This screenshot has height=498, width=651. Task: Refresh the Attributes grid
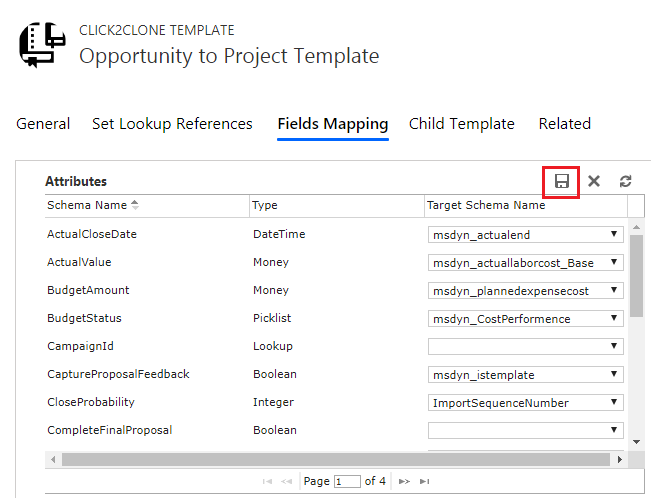click(625, 181)
